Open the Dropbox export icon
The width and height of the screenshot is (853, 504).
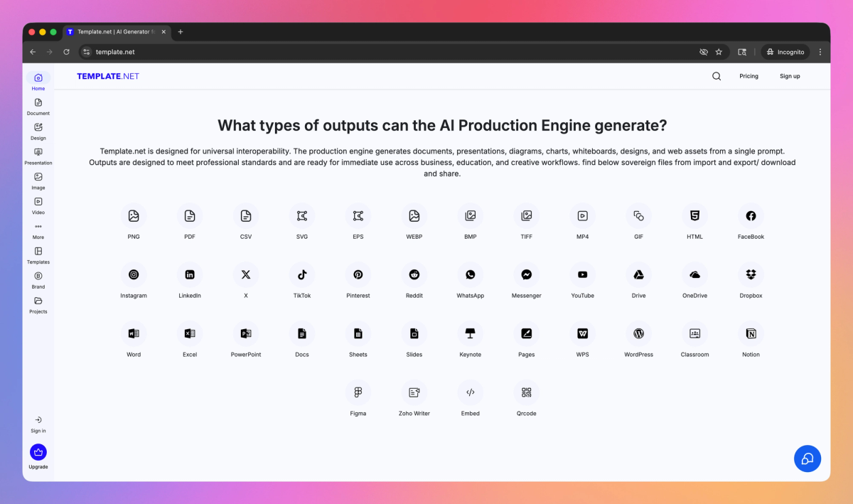tap(751, 274)
